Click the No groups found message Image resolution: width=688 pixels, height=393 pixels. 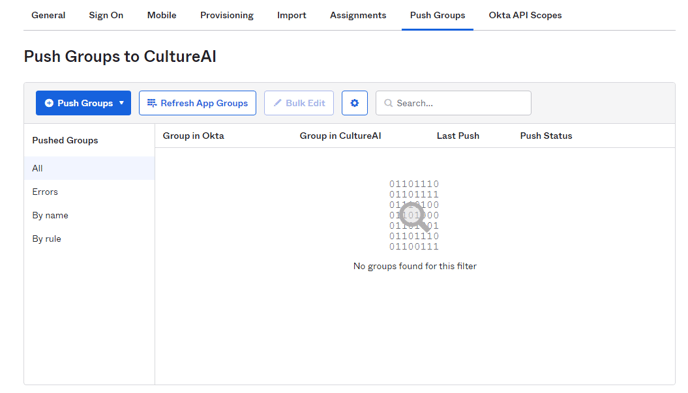[415, 266]
